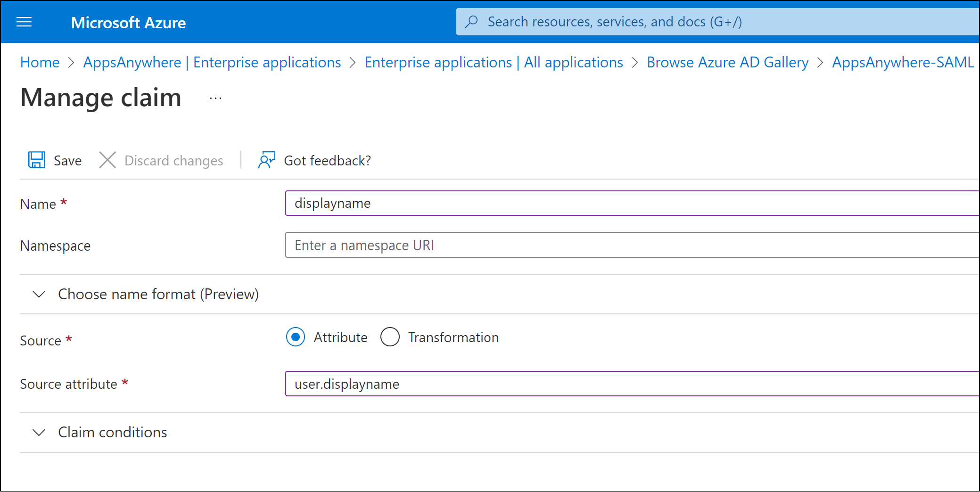Collapse the Claim conditions disclosure chevron

tap(39, 432)
